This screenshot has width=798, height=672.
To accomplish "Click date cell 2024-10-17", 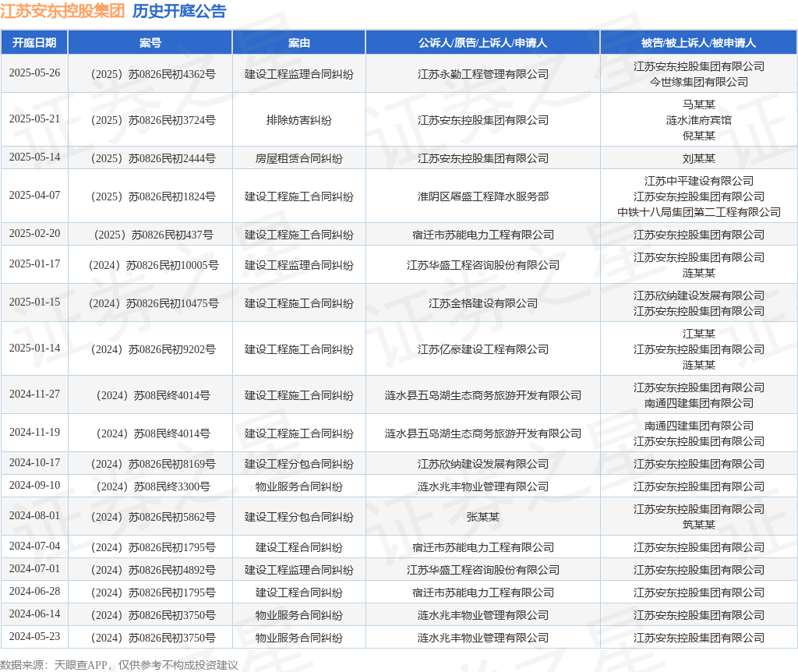I will (x=34, y=463).
